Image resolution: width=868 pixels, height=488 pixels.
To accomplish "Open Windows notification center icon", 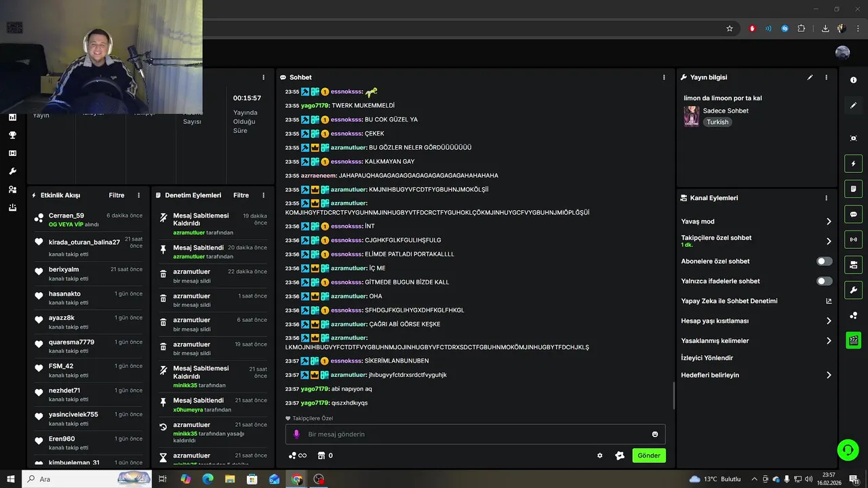I will pos(854,479).
